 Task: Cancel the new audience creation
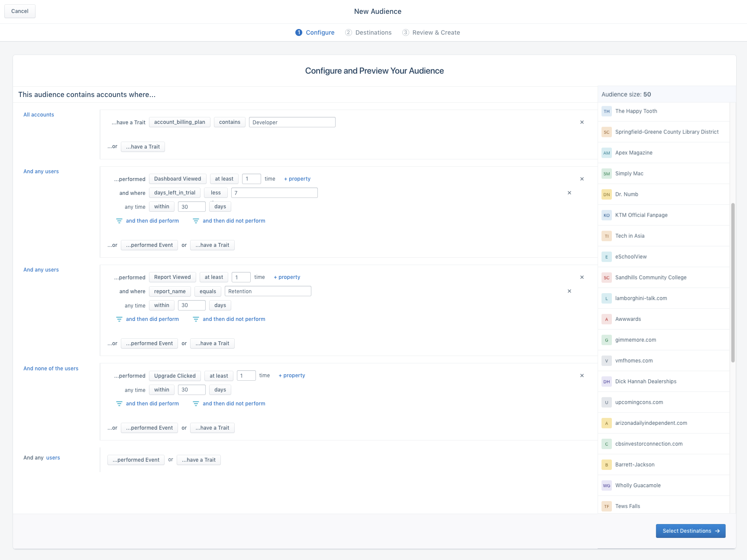coord(20,11)
